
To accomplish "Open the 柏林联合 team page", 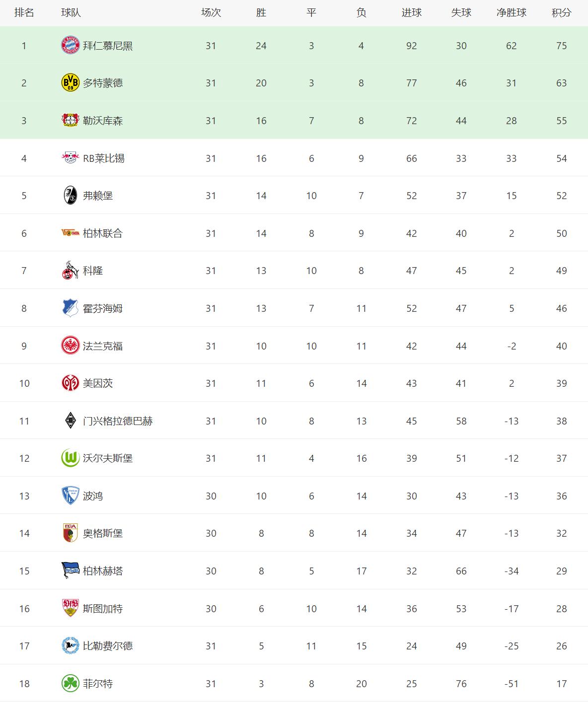I will [x=103, y=233].
